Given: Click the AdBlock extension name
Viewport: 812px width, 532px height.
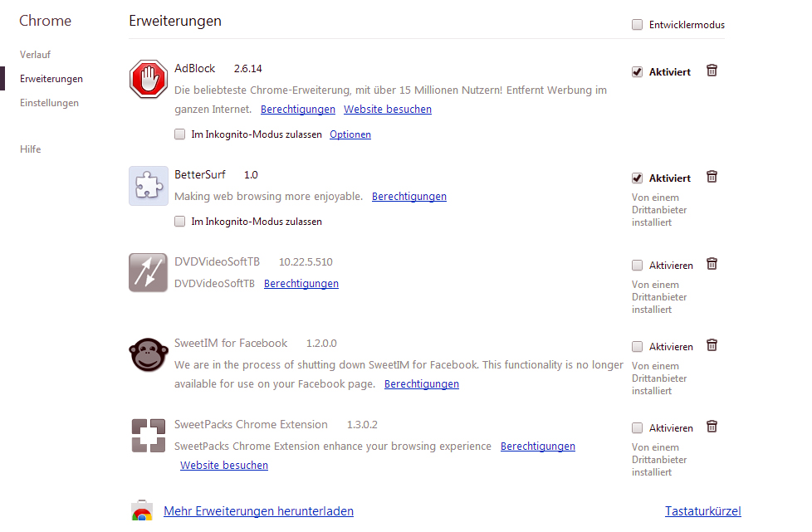Looking at the screenshot, I should [195, 68].
